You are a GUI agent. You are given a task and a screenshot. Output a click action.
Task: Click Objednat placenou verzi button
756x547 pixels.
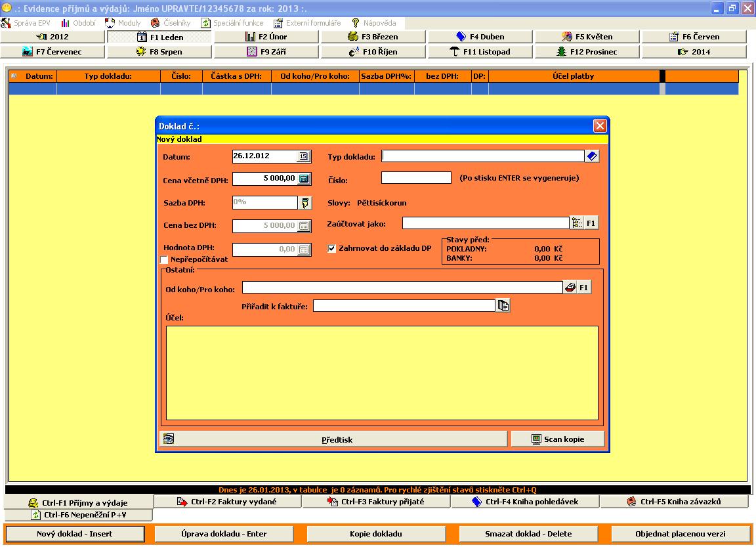[x=681, y=534]
